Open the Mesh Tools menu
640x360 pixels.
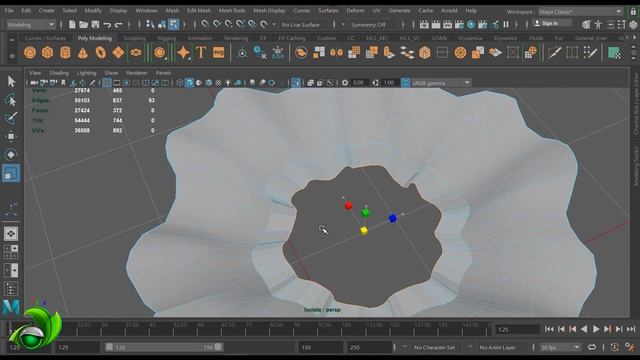(x=232, y=11)
